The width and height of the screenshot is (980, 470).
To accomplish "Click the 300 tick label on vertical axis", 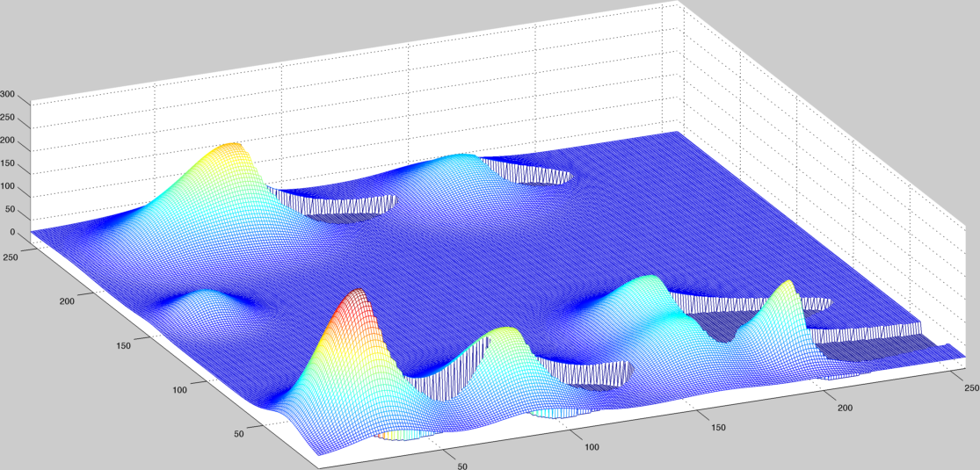I will coord(8,94).
